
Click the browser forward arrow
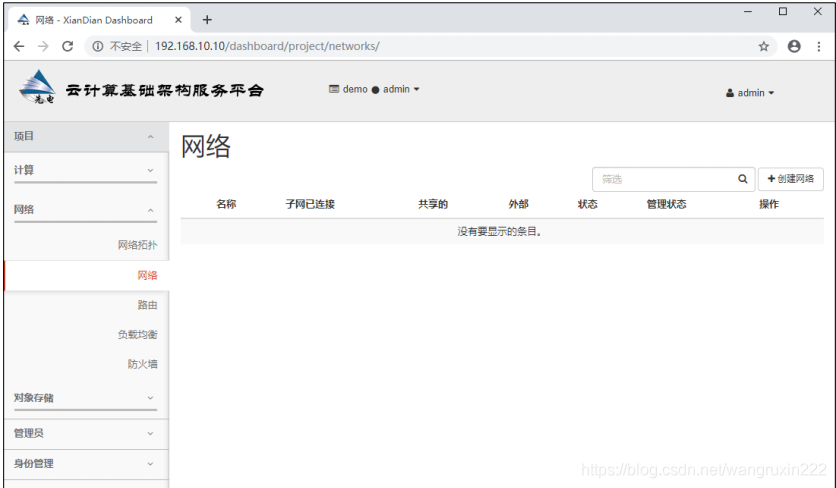(x=43, y=46)
